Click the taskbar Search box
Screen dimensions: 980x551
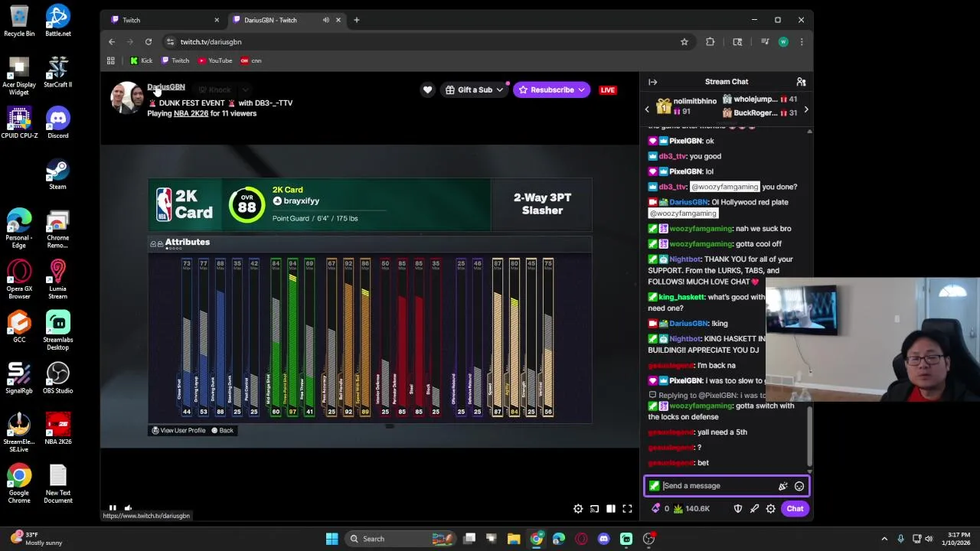pos(401,539)
